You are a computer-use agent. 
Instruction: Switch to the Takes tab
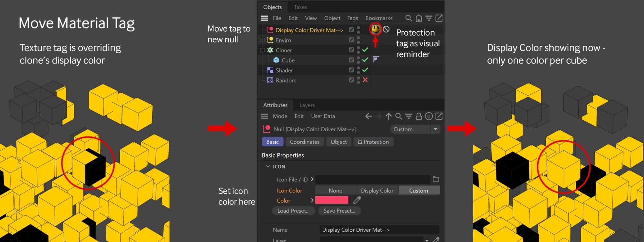tap(300, 7)
